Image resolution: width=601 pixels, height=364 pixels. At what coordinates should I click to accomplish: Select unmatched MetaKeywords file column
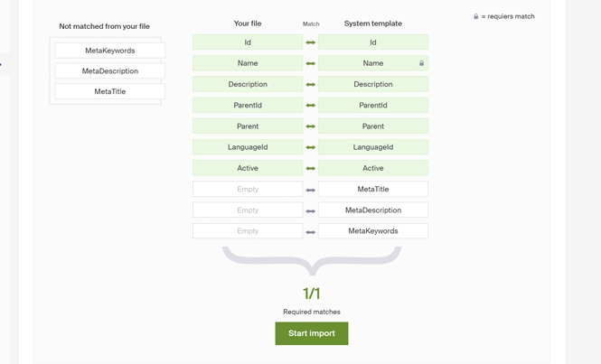click(x=109, y=51)
